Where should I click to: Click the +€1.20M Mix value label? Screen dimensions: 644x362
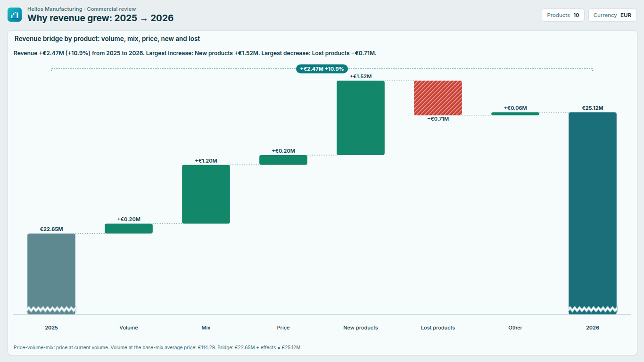(206, 161)
